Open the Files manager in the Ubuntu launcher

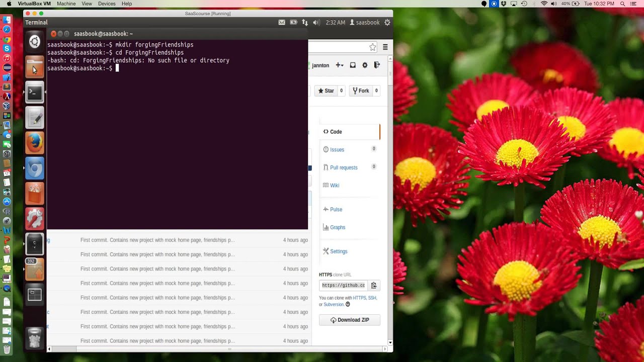click(35, 67)
